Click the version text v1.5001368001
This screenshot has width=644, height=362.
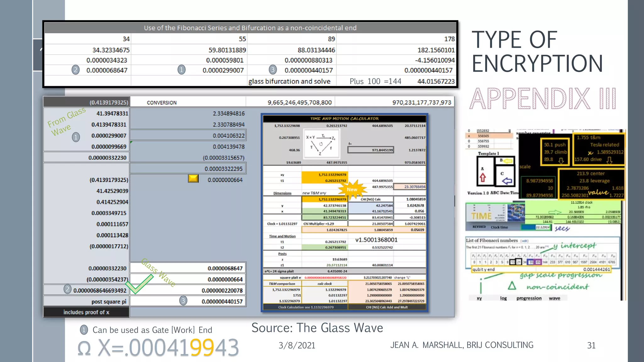[376, 239]
